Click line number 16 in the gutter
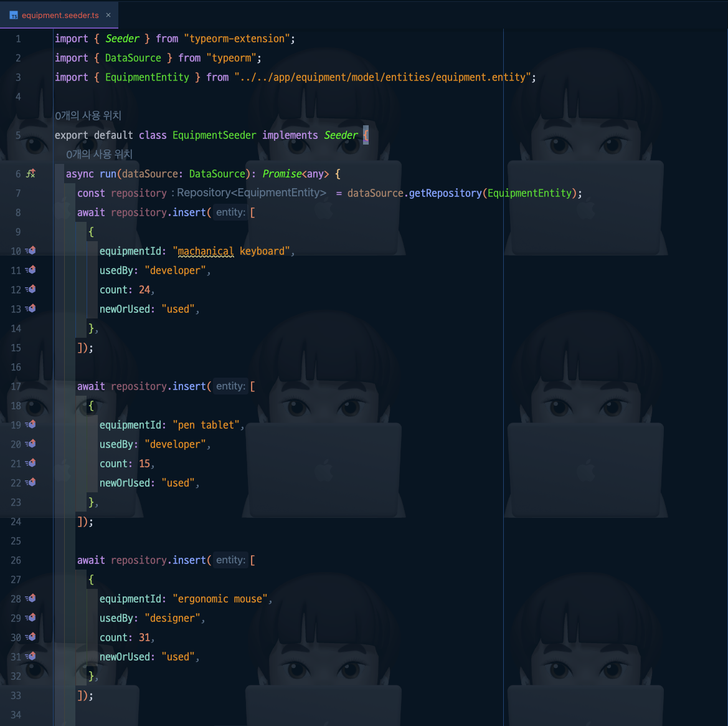 point(16,367)
